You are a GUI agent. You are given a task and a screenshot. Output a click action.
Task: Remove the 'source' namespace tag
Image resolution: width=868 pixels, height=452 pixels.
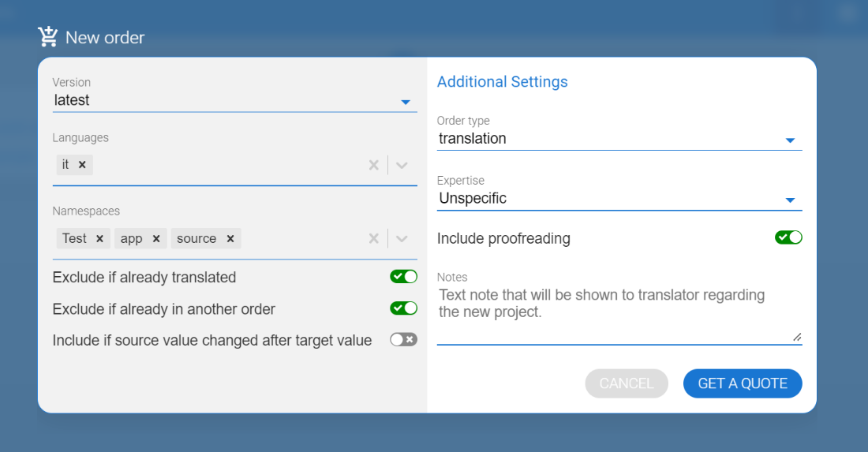click(x=230, y=239)
